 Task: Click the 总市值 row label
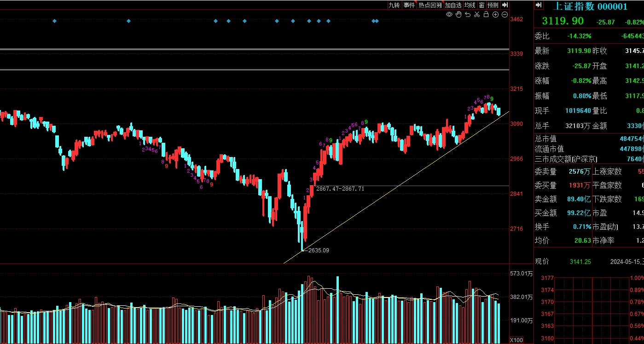(x=545, y=139)
